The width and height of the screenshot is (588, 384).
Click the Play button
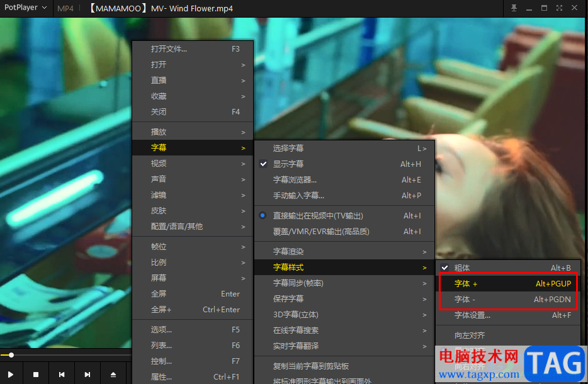pos(11,375)
